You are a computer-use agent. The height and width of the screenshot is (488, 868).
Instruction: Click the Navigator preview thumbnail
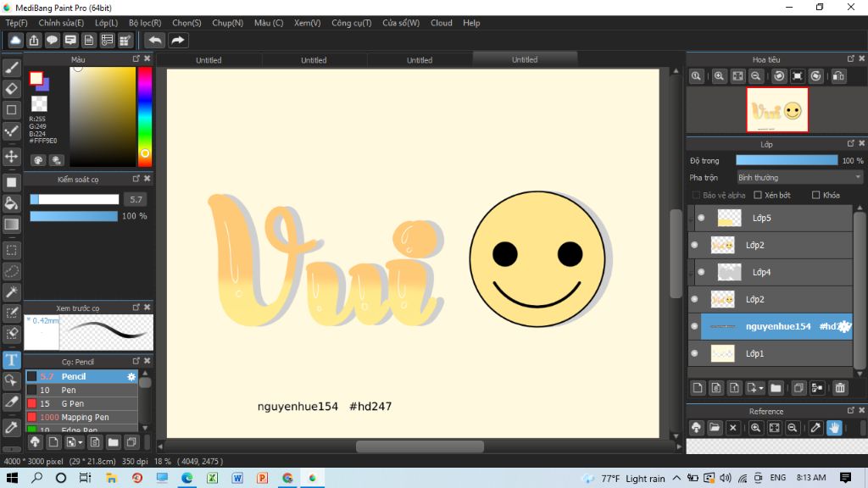coord(776,109)
